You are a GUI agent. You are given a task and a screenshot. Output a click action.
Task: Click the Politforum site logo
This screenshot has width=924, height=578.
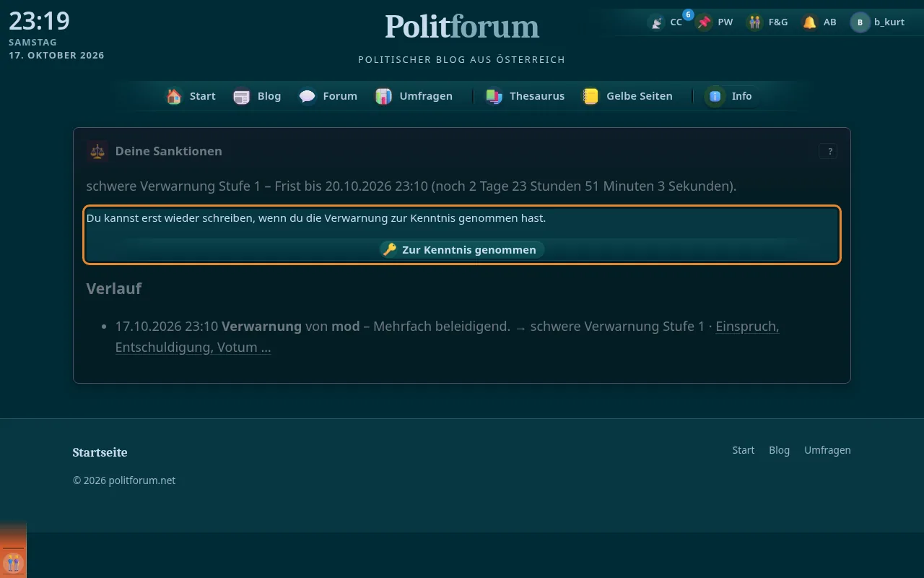point(462,27)
